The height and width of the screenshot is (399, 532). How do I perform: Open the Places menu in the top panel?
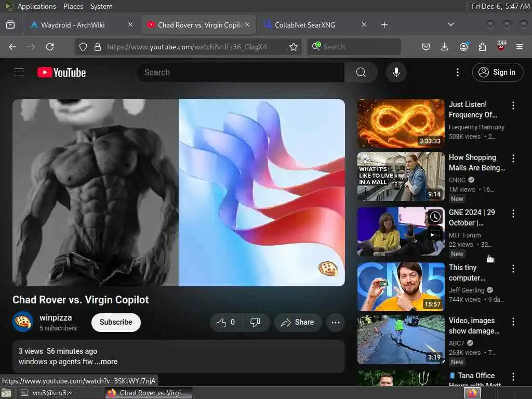coord(73,6)
